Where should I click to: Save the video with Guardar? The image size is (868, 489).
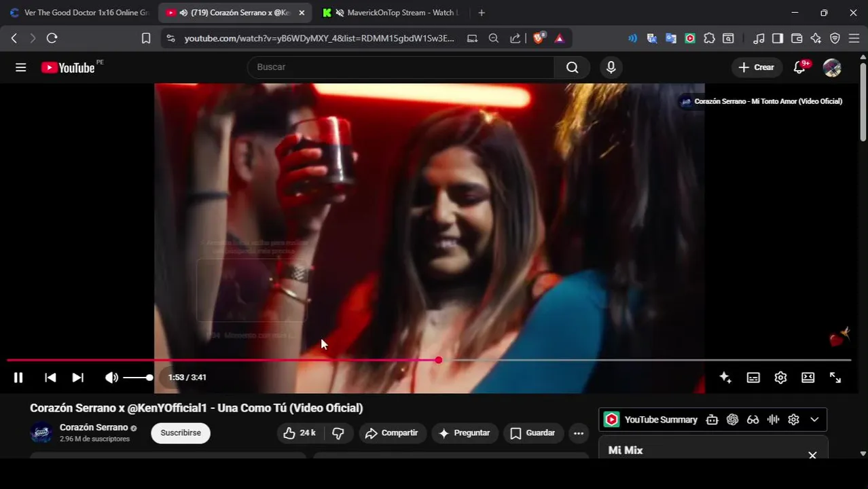[x=533, y=433]
